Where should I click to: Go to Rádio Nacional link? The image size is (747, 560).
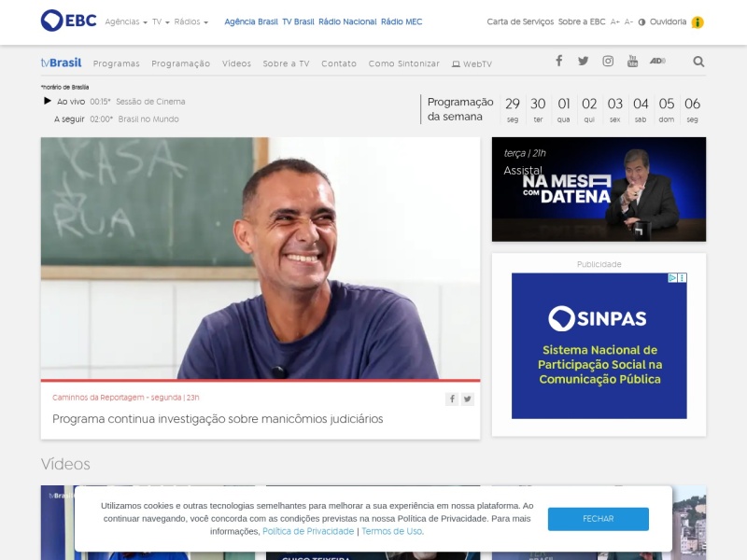tap(347, 21)
